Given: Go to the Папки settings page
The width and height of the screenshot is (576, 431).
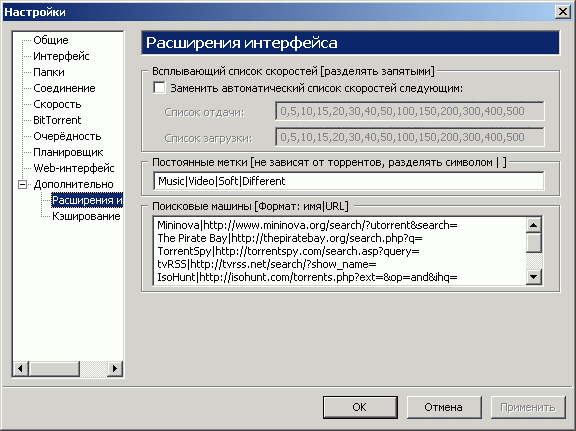Looking at the screenshot, I should coord(48,72).
